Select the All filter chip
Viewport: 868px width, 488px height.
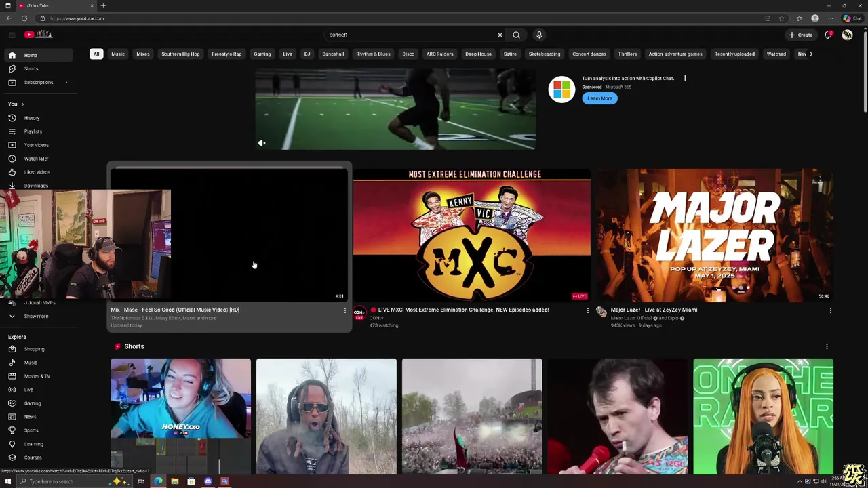(96, 54)
